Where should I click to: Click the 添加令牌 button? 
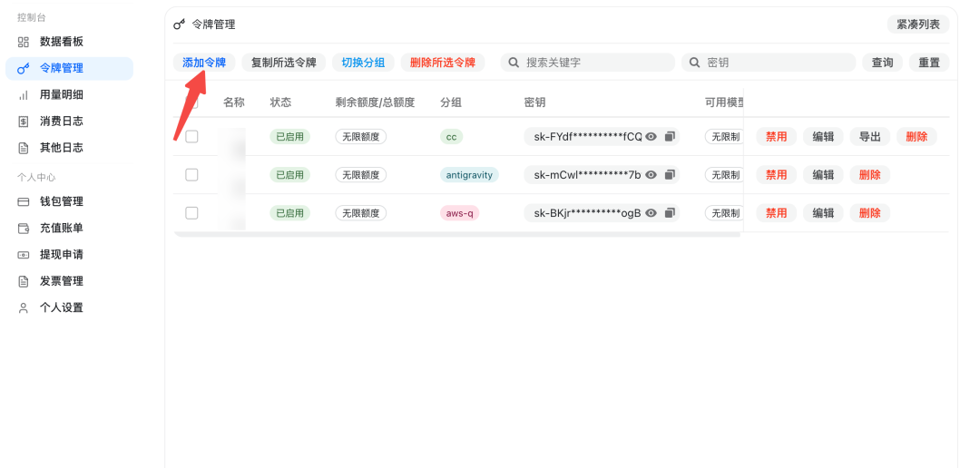[x=204, y=63]
